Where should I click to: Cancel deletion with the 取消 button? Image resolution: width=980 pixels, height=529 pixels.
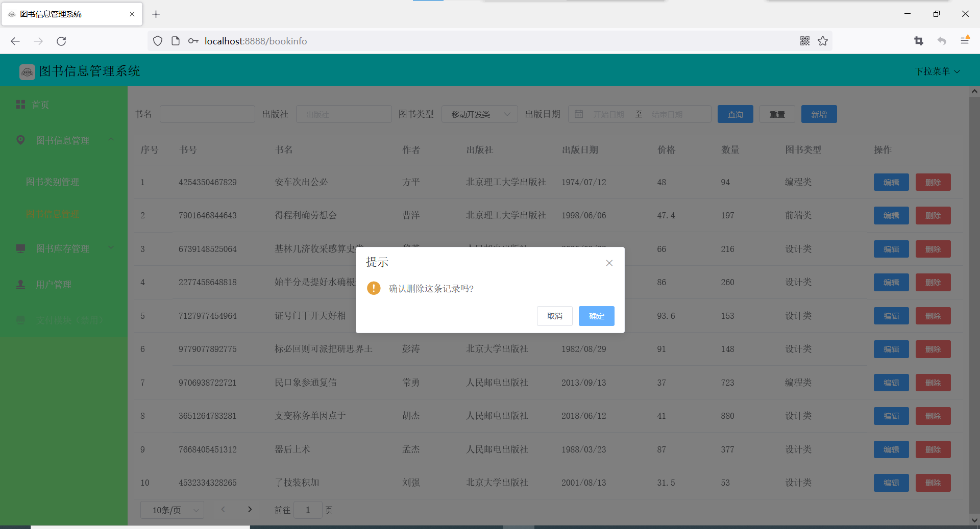(x=554, y=316)
